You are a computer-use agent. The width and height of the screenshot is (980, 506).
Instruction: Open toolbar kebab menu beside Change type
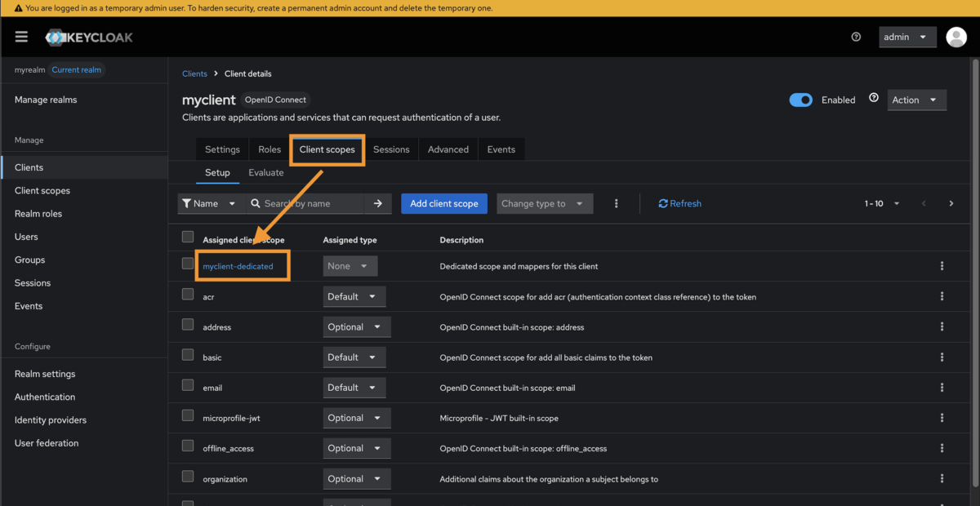tap(617, 203)
